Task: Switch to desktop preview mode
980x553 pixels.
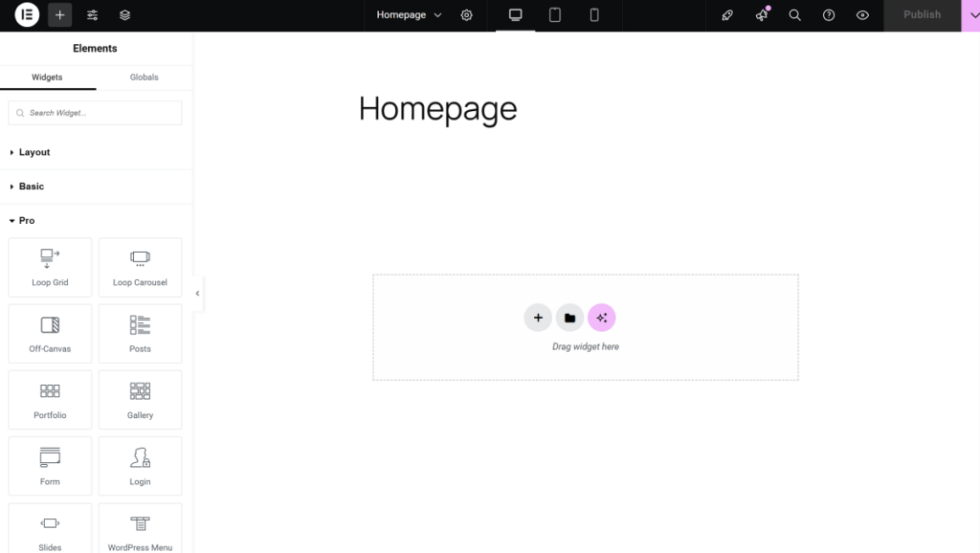Action: [x=516, y=15]
